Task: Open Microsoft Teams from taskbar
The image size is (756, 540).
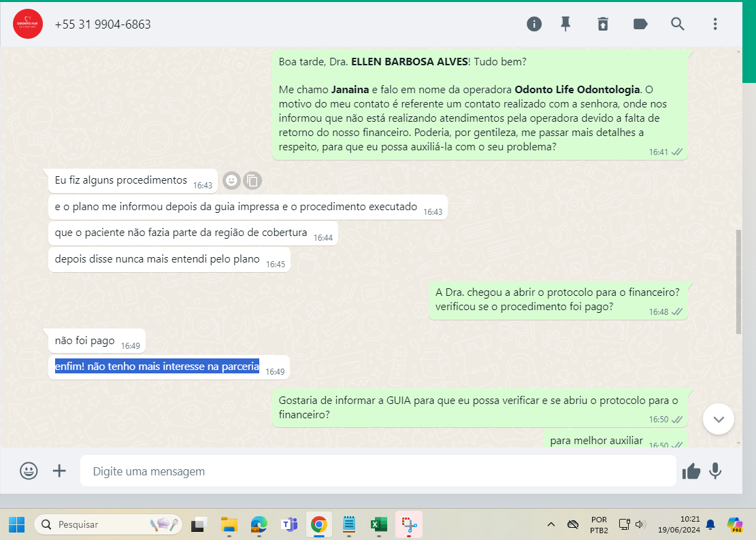Action: point(289,524)
